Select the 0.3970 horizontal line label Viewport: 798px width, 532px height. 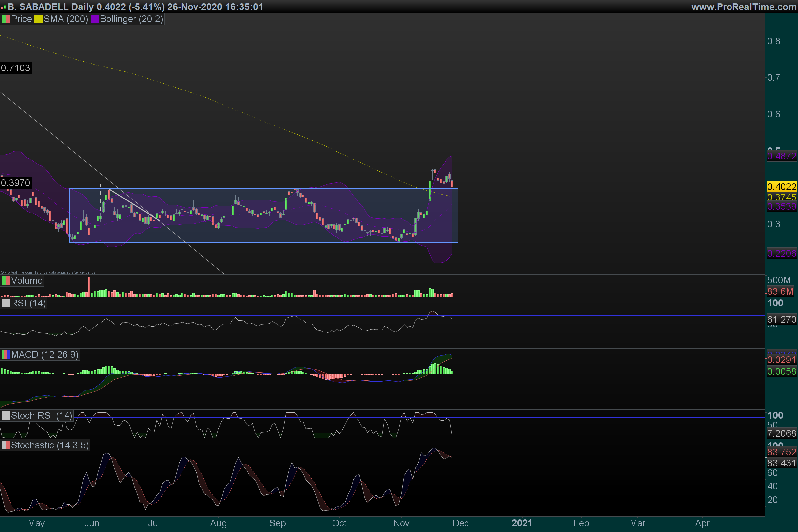point(16,183)
